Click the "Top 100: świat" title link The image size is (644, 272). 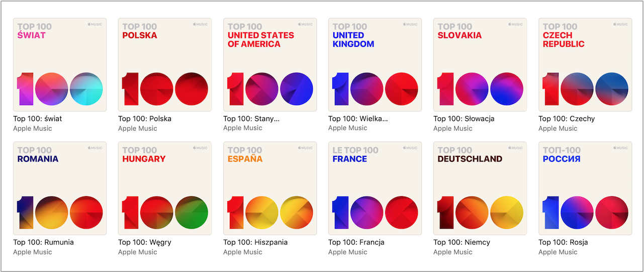(x=38, y=119)
